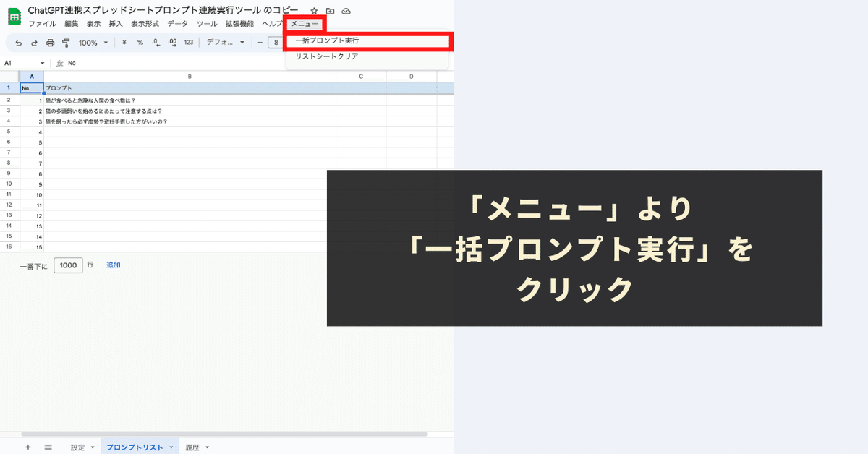Expand the name box dropdown arrow
This screenshot has width=868, height=454.
[43, 64]
